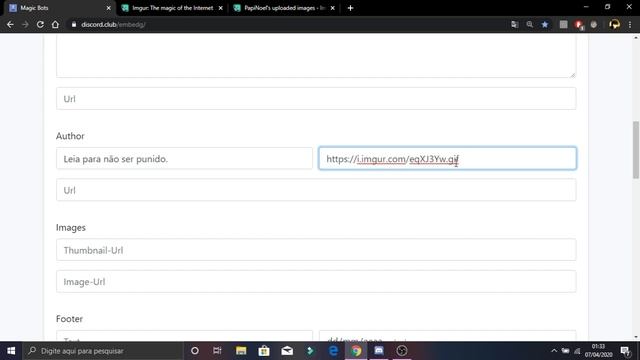Open the Windows Start menu
640x360 pixels.
(x=11, y=351)
